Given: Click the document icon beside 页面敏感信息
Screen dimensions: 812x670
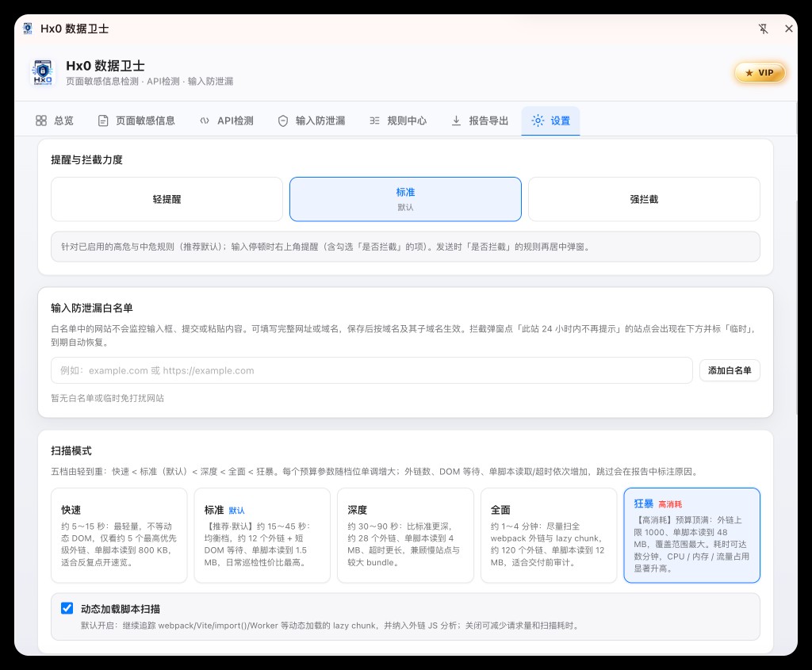Looking at the screenshot, I should (103, 121).
